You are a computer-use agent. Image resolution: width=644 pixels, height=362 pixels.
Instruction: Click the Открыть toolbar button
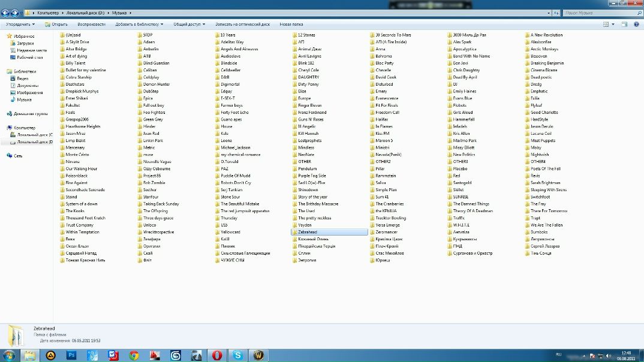coord(56,24)
